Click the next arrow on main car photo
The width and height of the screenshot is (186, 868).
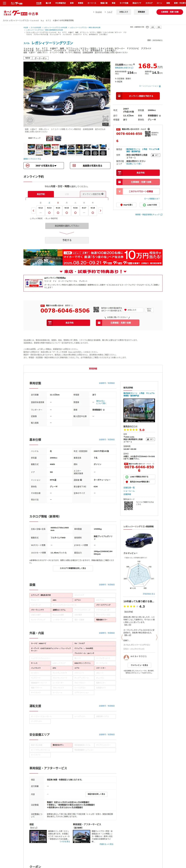[x=108, y=94]
